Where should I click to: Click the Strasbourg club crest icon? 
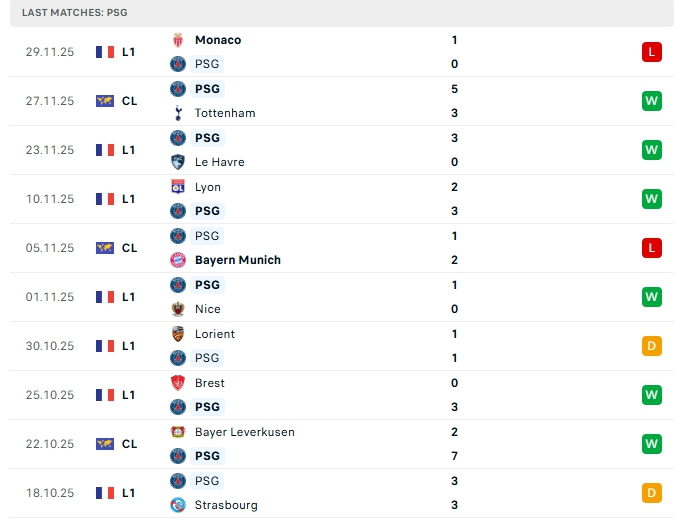(178, 505)
